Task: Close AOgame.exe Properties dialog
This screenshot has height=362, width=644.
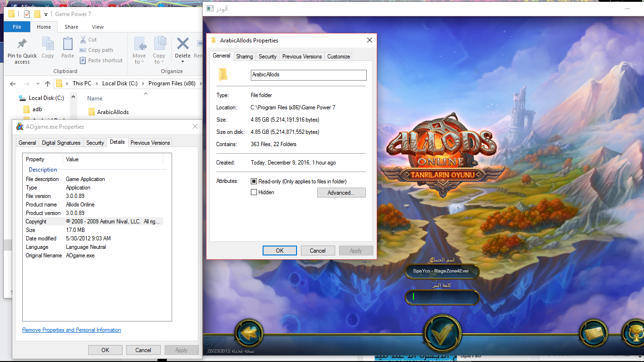Action: click(195, 127)
